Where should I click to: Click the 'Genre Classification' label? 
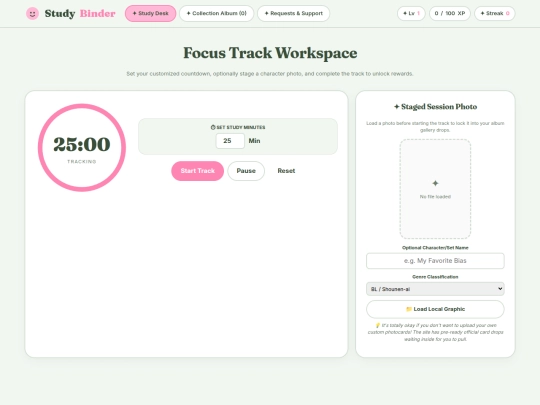click(435, 277)
